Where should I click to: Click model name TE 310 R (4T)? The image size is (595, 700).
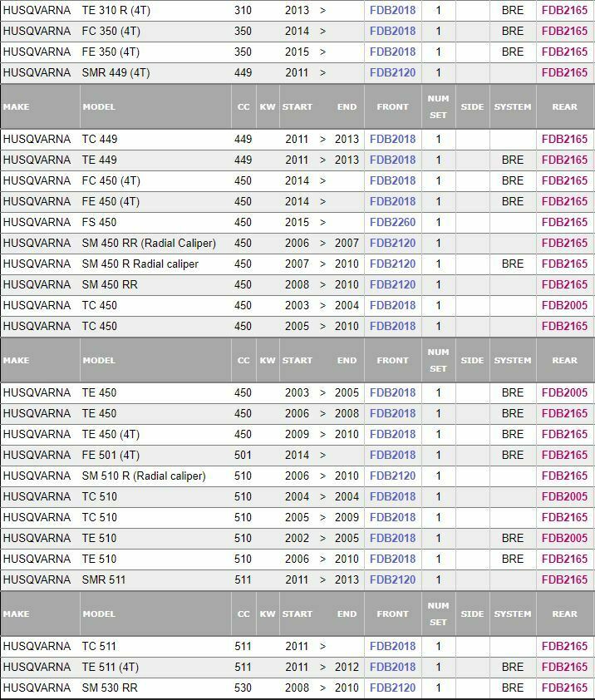[x=116, y=10]
